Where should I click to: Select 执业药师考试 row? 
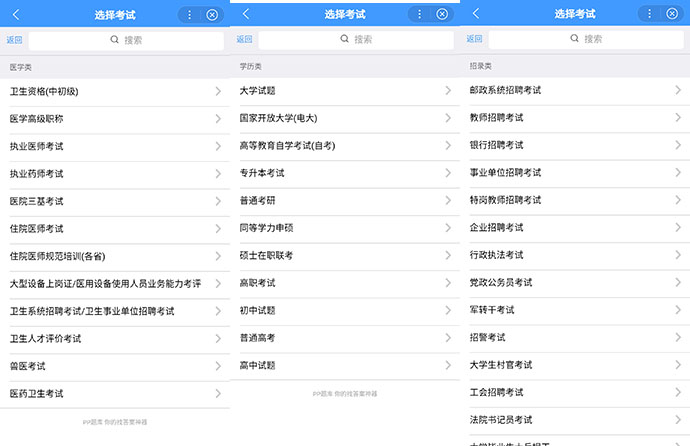click(115, 174)
